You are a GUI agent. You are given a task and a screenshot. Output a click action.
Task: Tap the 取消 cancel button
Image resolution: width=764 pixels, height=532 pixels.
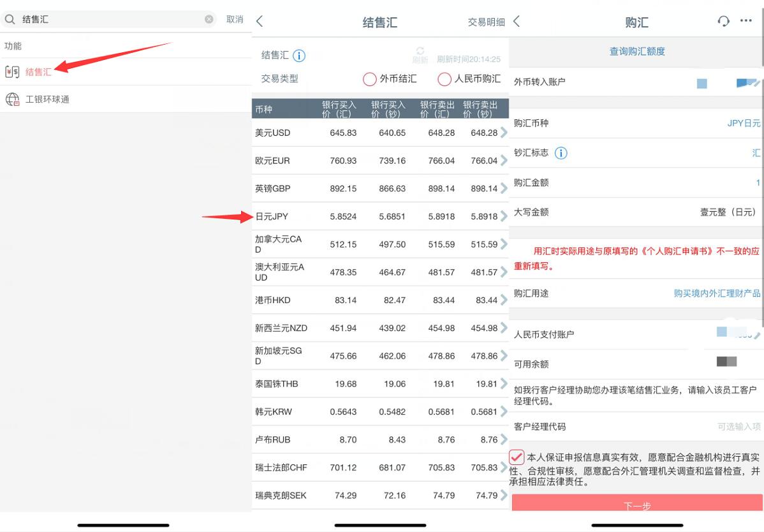click(x=235, y=20)
